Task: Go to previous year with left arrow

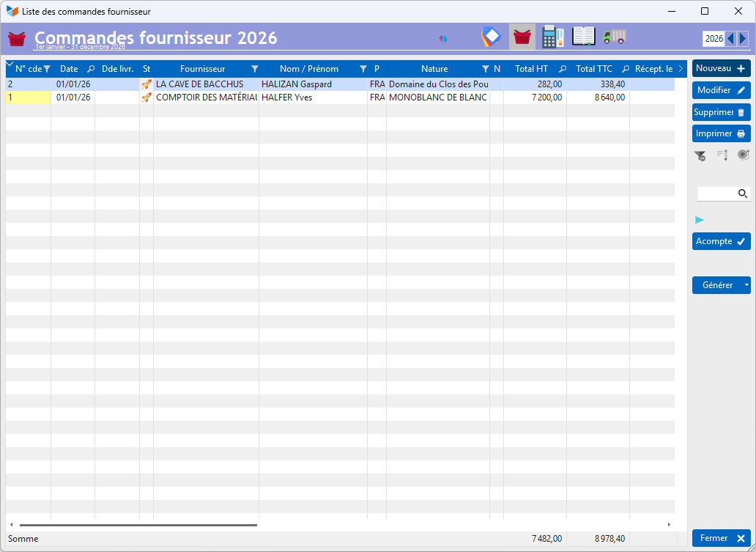Action: [x=730, y=39]
